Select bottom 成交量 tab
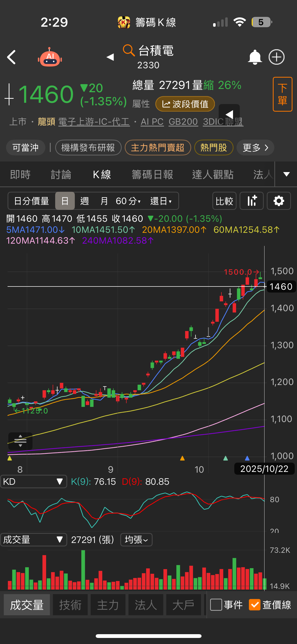This screenshot has width=297, height=644. tap(27, 605)
